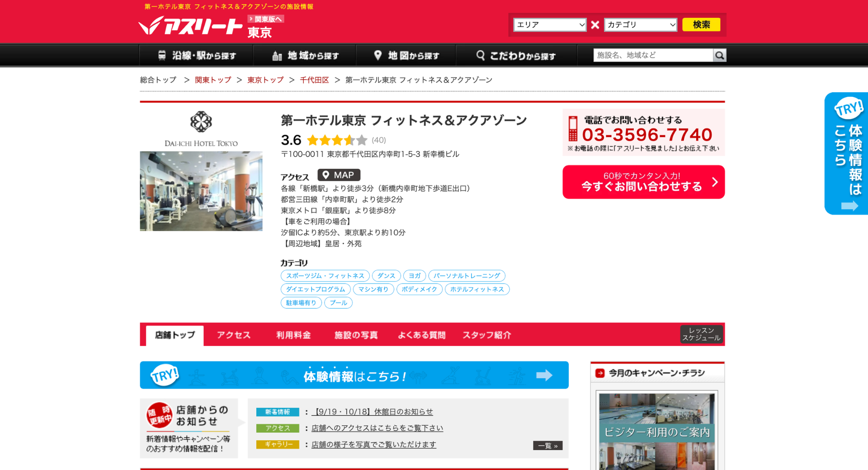Open 店舗へのアクセスはこちらをご覧下さい link
This screenshot has width=868, height=470.
377,428
